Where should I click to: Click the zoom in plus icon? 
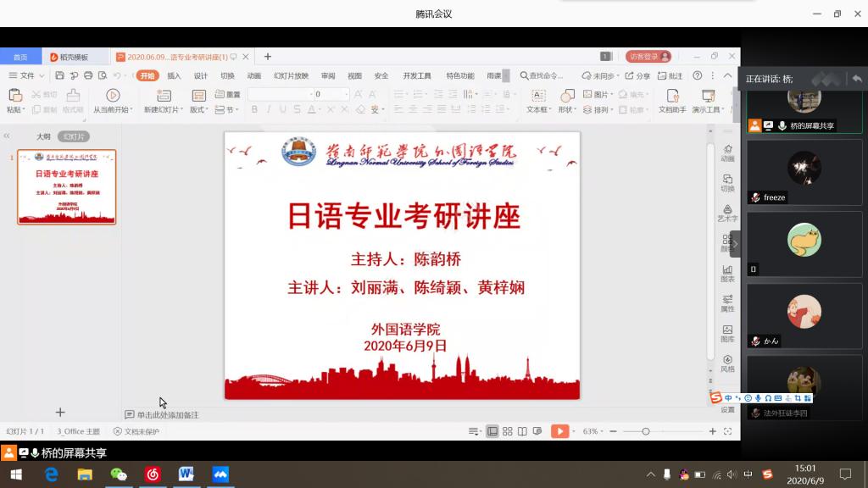(x=712, y=431)
